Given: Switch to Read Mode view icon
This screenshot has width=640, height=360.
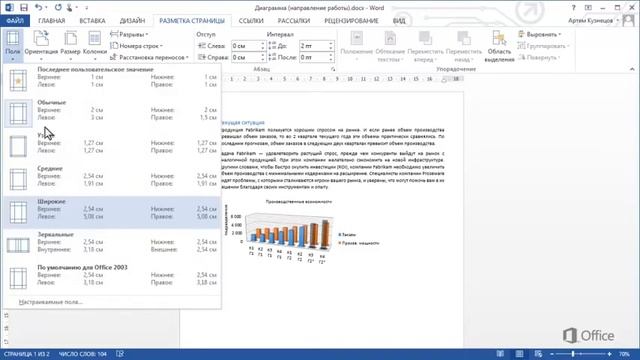Looking at the screenshot, I should point(500,354).
